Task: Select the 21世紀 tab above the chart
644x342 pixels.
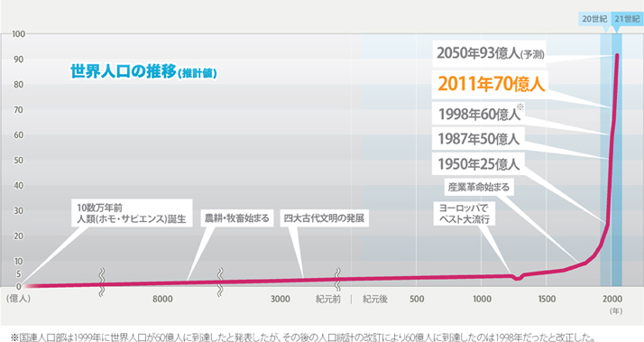Action: coord(627,19)
